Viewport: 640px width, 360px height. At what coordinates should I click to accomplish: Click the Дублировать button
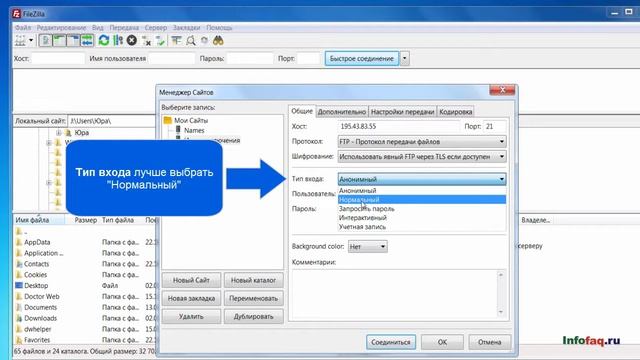coord(253,316)
